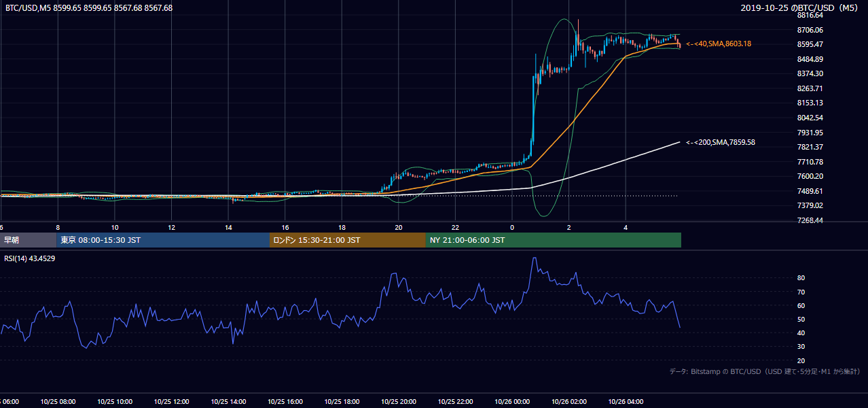Click price axis value 7379.02

tap(810, 205)
